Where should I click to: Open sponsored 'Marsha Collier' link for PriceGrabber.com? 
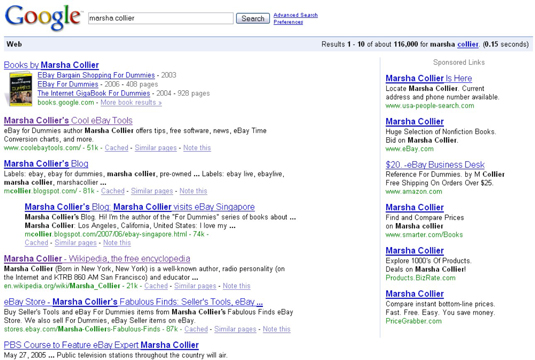pyautogui.click(x=415, y=294)
